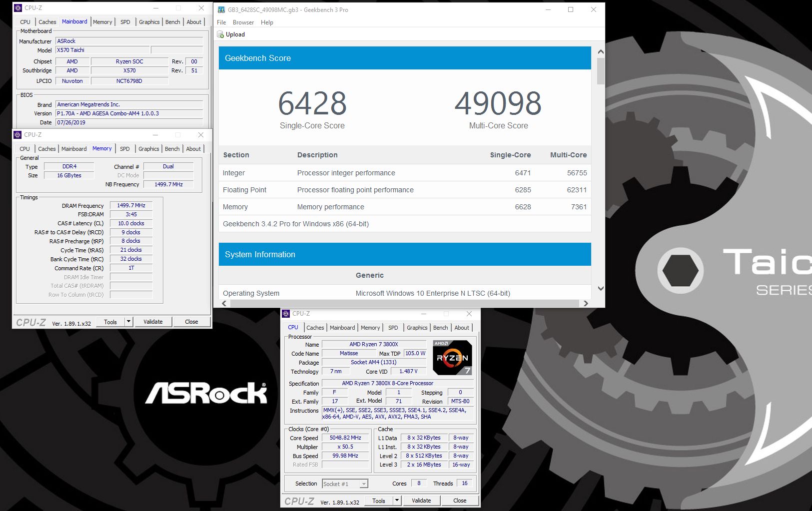
Task: Click the Integer row in results table
Action: pyautogui.click(x=405, y=173)
